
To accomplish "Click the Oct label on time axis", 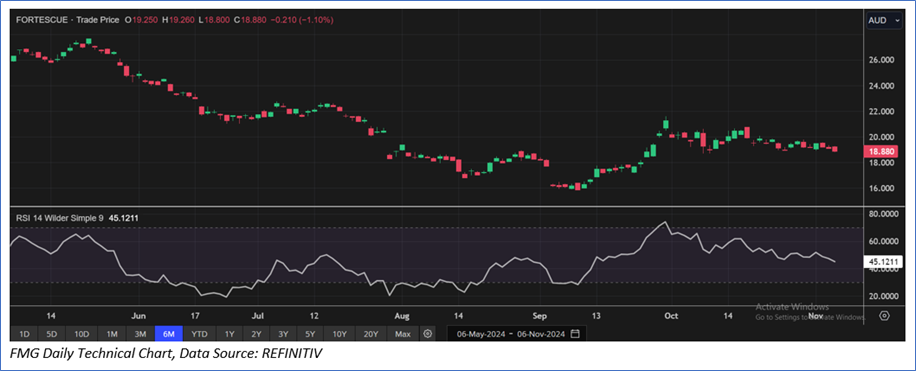I will coord(671,316).
